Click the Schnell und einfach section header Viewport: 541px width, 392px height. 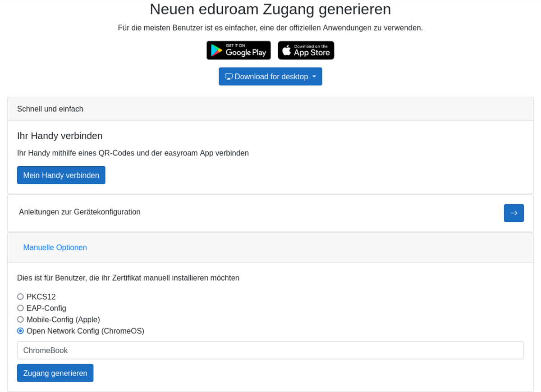tap(50, 109)
